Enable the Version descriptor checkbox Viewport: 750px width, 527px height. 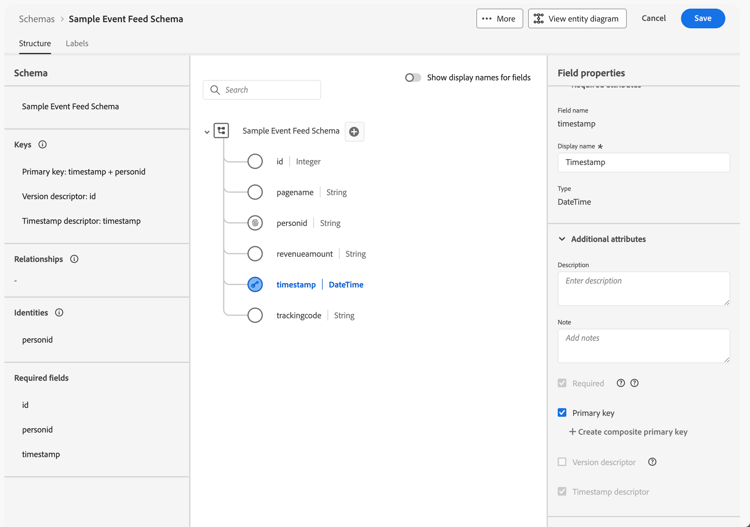pos(562,462)
